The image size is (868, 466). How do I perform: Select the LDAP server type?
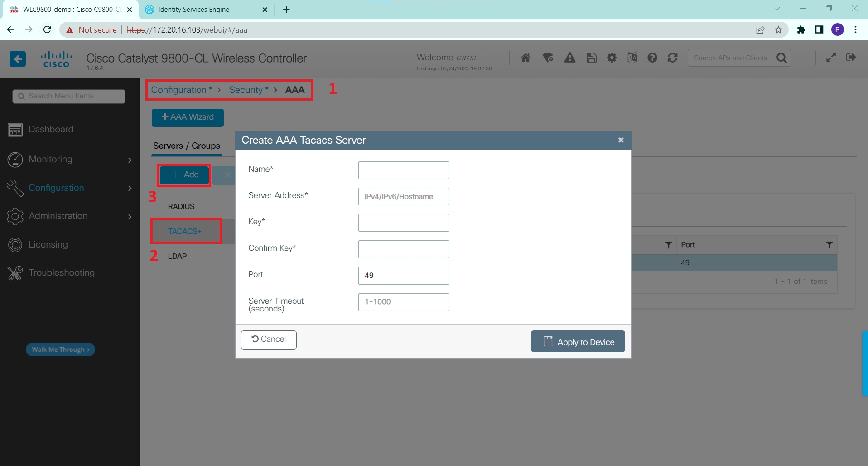click(177, 256)
